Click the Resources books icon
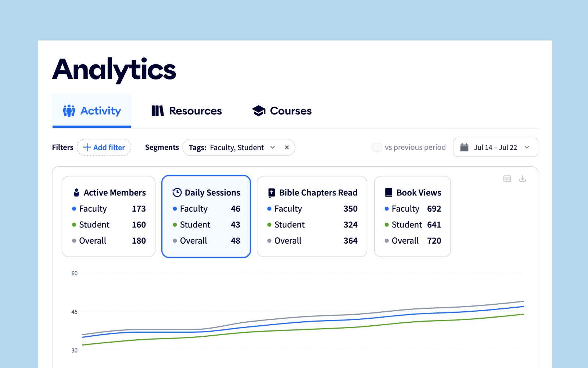This screenshot has height=368, width=588. [158, 111]
